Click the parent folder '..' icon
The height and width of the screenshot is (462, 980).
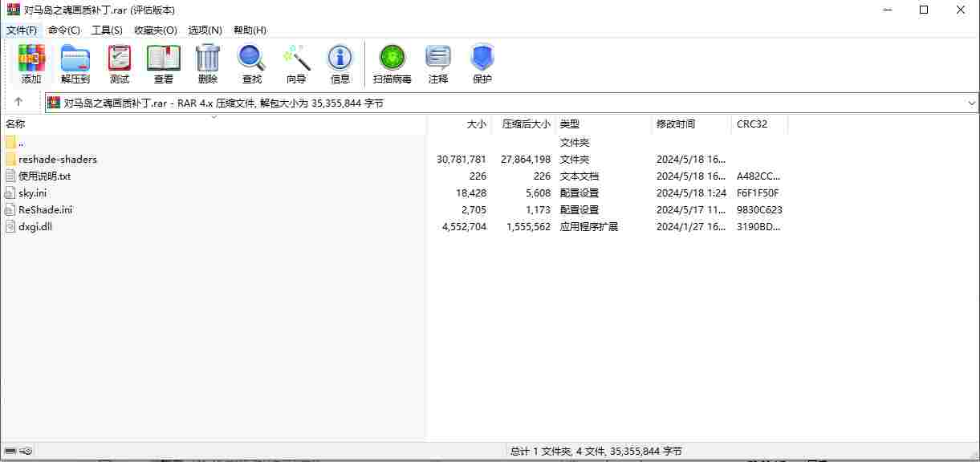point(10,142)
